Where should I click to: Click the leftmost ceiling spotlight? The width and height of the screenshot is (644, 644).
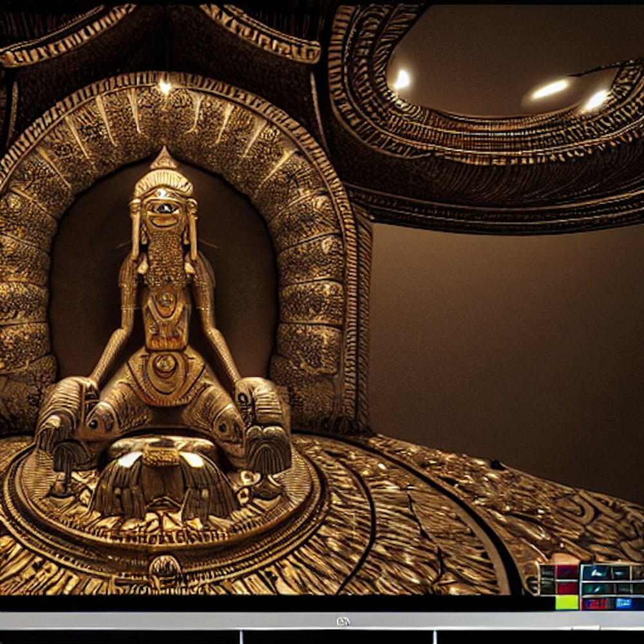401,79
